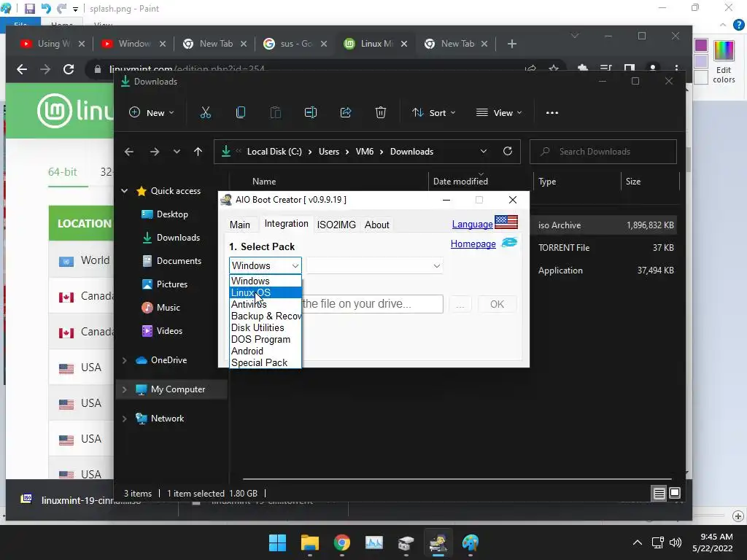
Task: Go back in the Downloads window
Action: tap(128, 152)
